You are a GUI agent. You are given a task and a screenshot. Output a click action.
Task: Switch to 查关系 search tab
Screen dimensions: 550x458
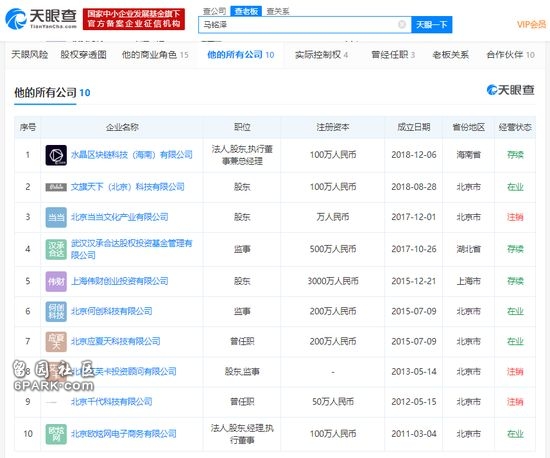tap(278, 11)
